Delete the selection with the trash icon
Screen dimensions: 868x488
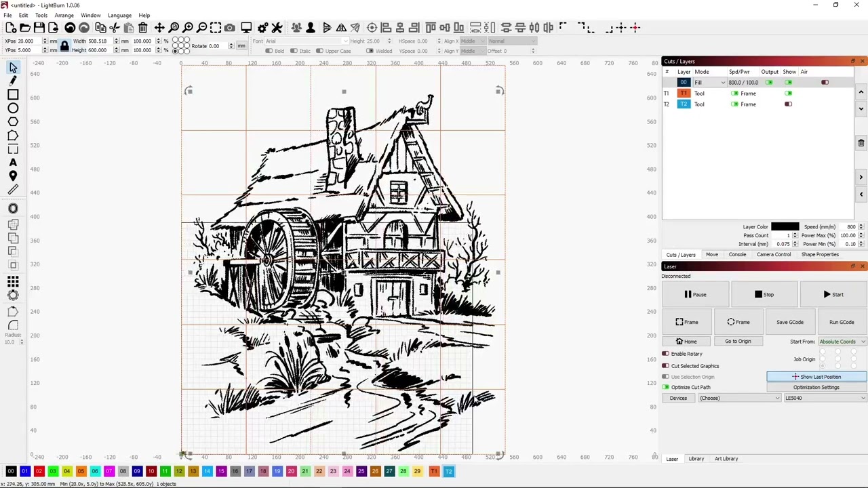143,28
